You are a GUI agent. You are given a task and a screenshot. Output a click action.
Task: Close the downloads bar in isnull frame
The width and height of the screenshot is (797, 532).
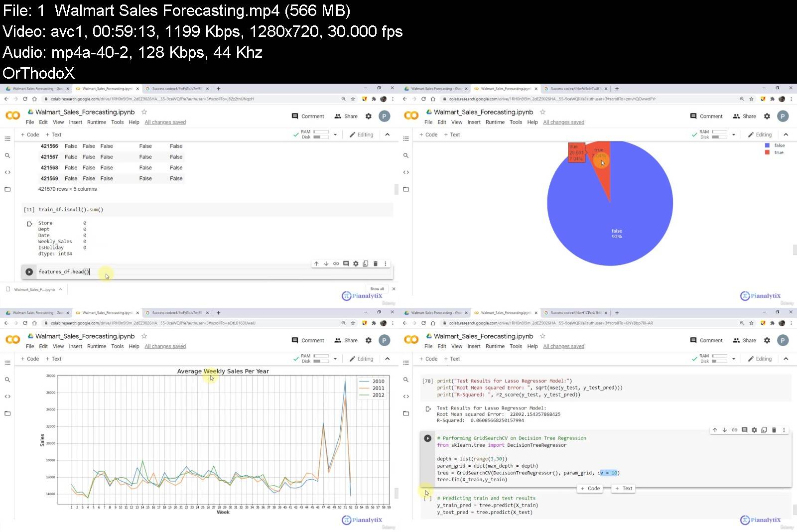pos(394,289)
